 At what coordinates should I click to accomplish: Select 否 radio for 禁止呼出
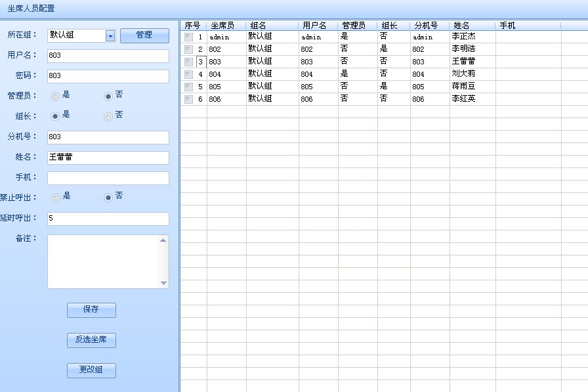coord(108,197)
